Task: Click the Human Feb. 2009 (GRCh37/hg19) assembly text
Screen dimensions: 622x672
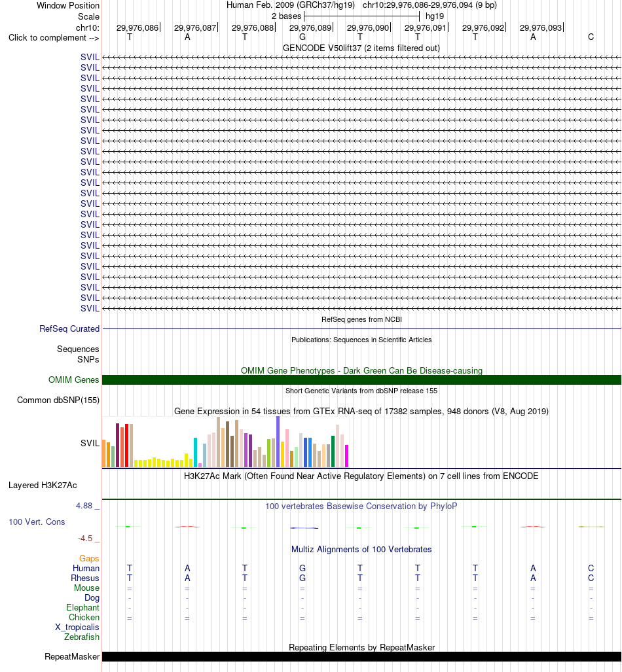Action: click(x=291, y=5)
